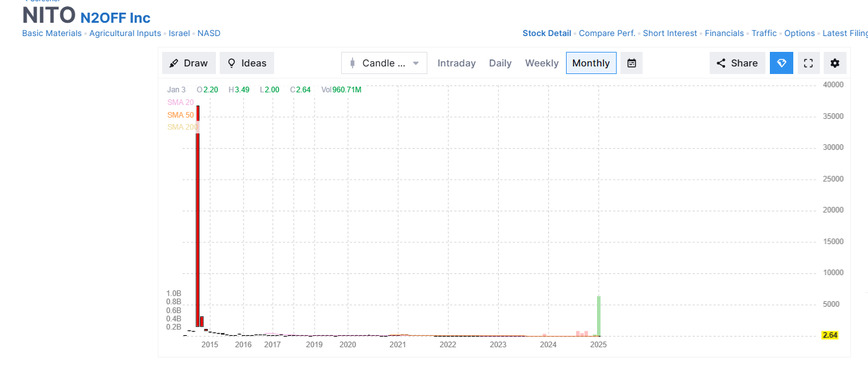Expand the Candle chart type dropdown
Viewport: 868px width, 365px height.
(384, 63)
